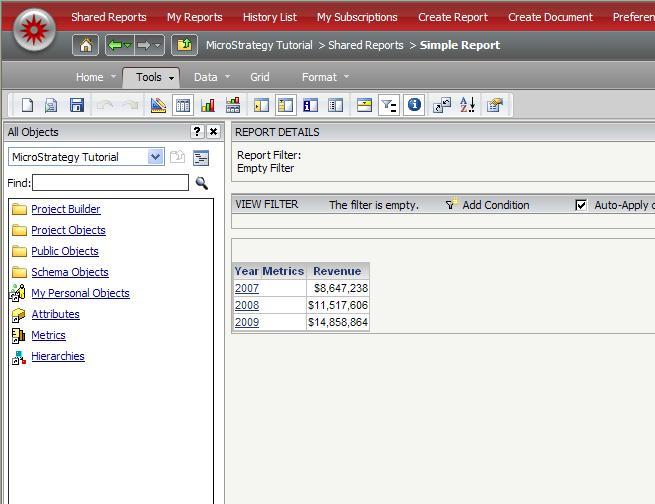Viewport: 655px width, 504px height.
Task: Toggle the Auto-Apply checkbox
Action: click(x=581, y=205)
